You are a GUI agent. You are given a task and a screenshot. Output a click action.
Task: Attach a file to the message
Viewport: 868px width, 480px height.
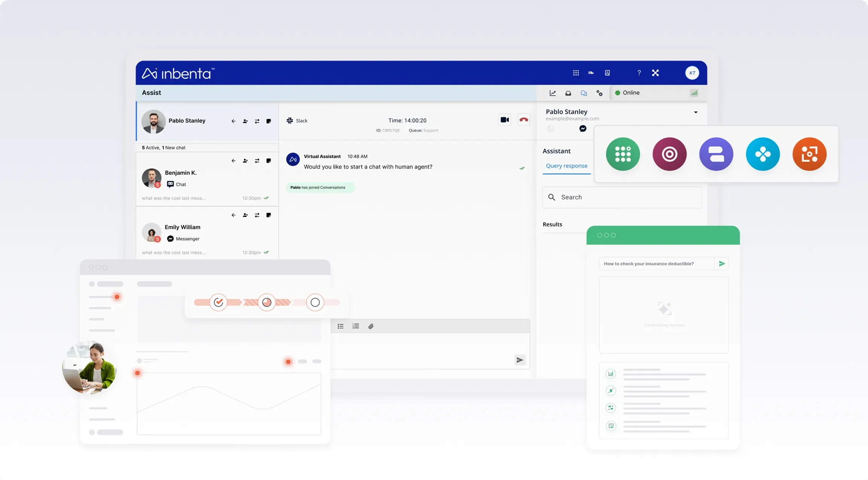click(371, 326)
